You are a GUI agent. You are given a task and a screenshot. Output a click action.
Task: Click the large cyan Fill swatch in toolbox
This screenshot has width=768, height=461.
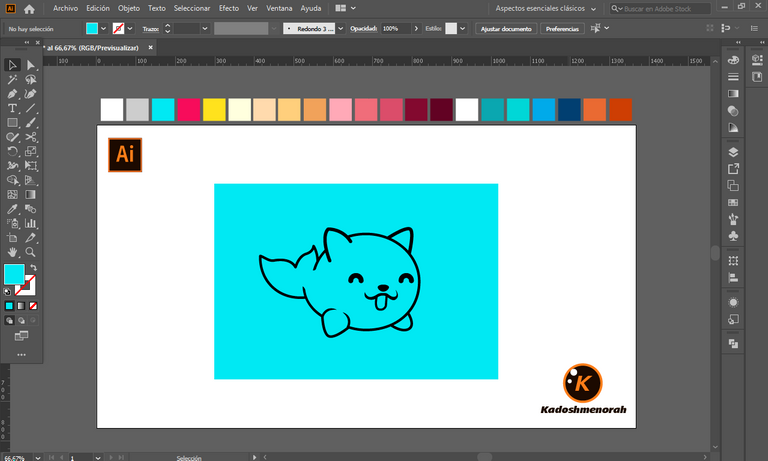(14, 274)
